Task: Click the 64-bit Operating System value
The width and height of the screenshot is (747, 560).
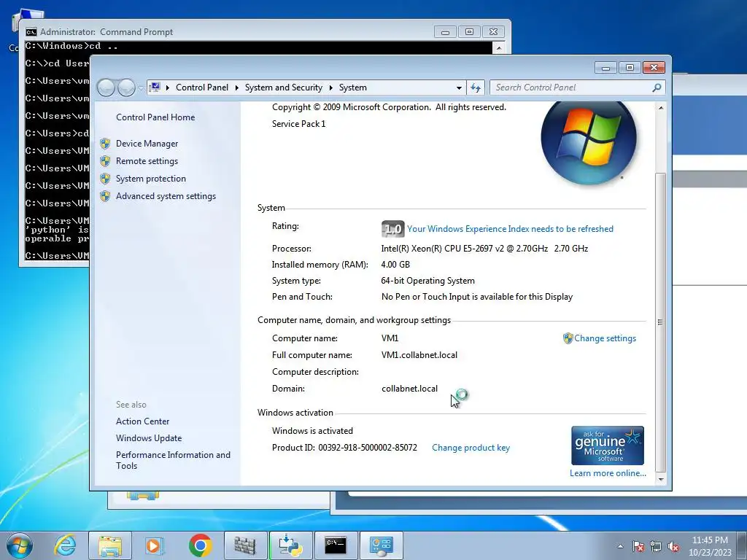Action: click(427, 281)
